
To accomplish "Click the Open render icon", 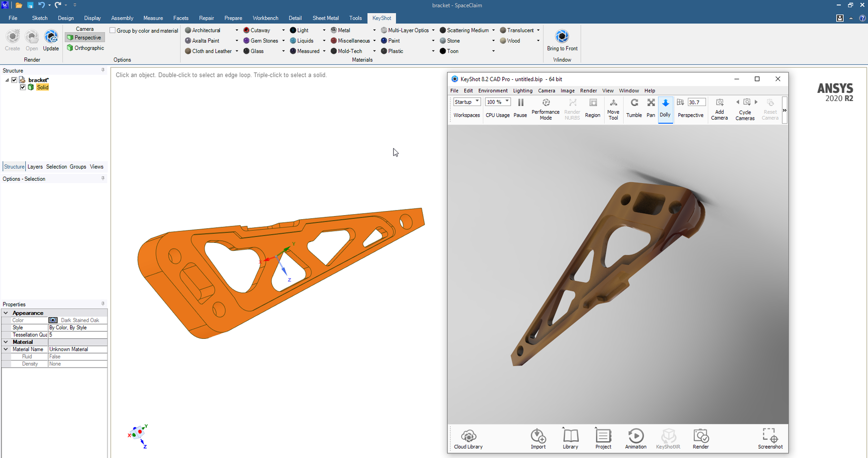I will [32, 37].
